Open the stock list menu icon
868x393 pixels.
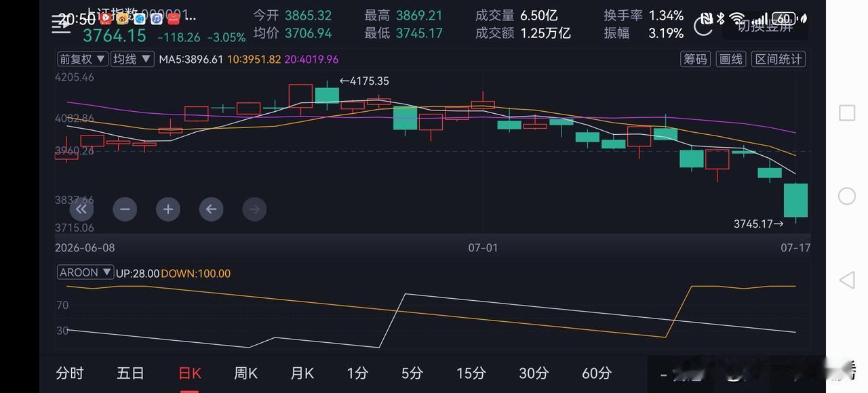(x=60, y=26)
